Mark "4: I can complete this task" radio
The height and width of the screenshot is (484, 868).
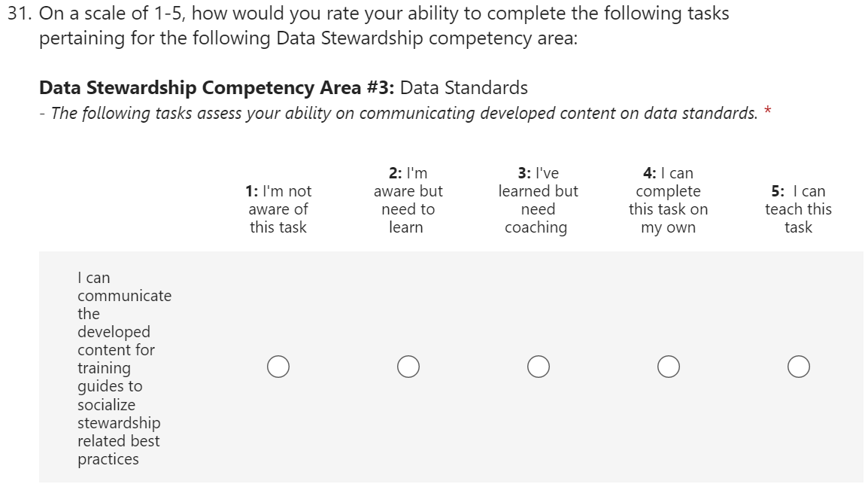(668, 367)
